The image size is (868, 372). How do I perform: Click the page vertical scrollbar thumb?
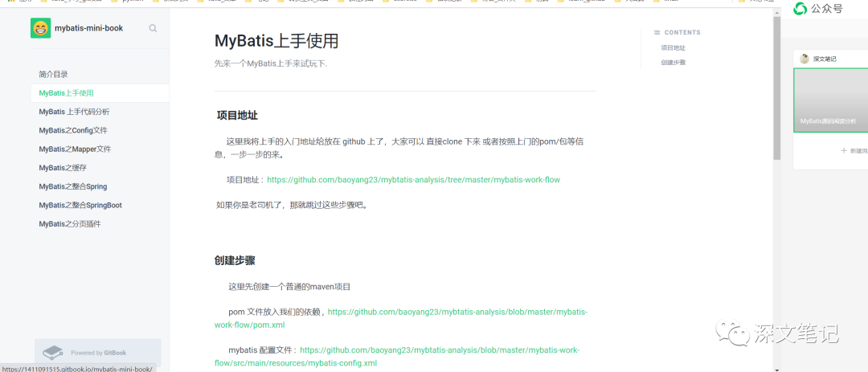(776, 88)
